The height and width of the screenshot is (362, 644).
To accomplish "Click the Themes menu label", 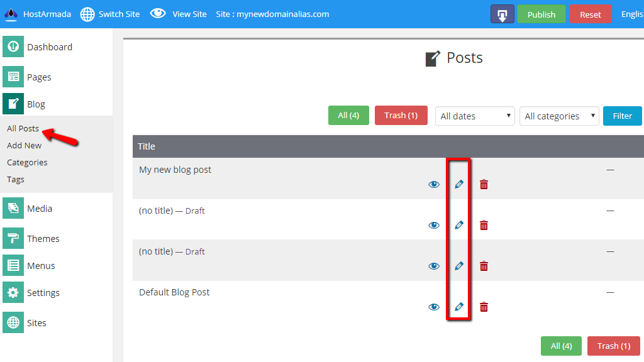I will [43, 238].
